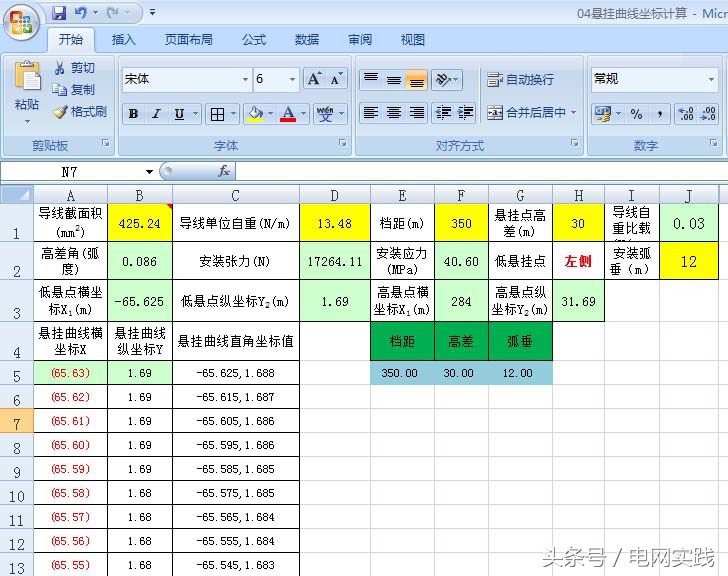The width and height of the screenshot is (728, 576).
Task: Open the phonetic guide 文 icon
Action: point(325,114)
